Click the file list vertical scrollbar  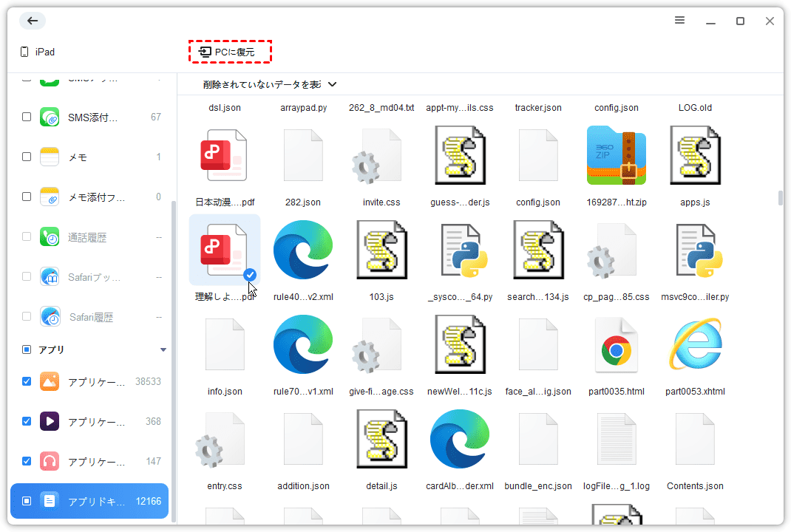tap(779, 199)
